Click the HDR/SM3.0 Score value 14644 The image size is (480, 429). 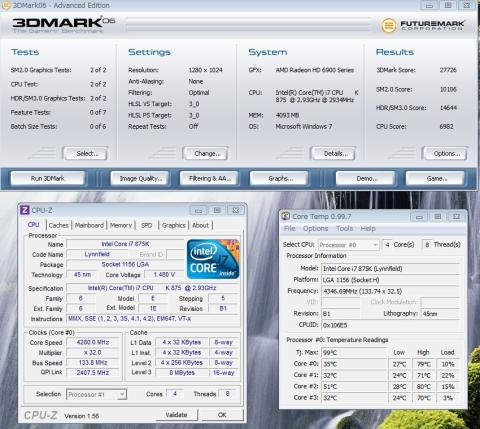[x=448, y=108]
